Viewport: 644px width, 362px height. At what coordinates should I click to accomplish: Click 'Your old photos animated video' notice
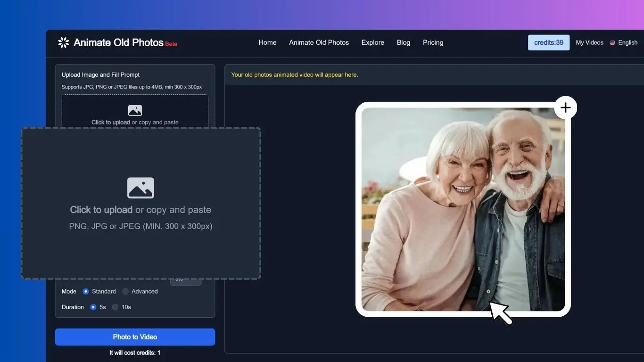(295, 74)
